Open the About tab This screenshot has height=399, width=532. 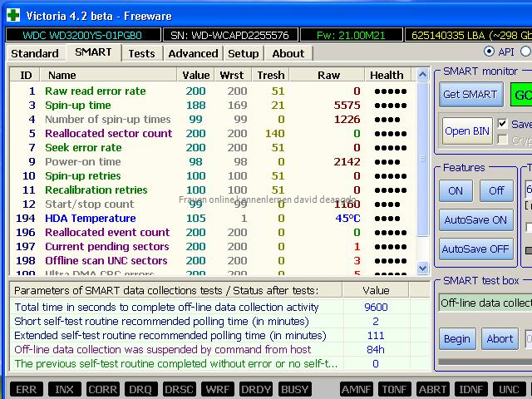pos(288,53)
